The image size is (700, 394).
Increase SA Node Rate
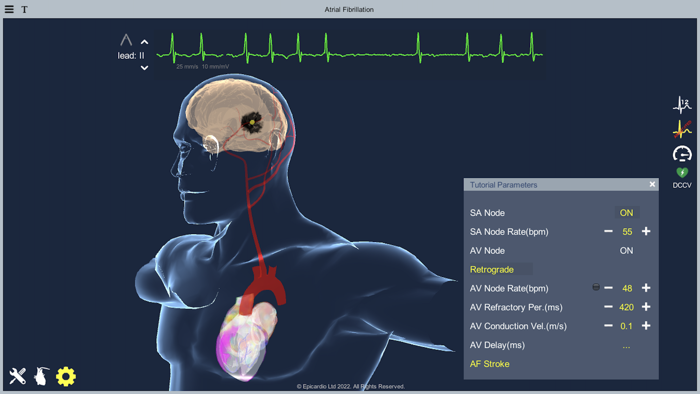646,231
